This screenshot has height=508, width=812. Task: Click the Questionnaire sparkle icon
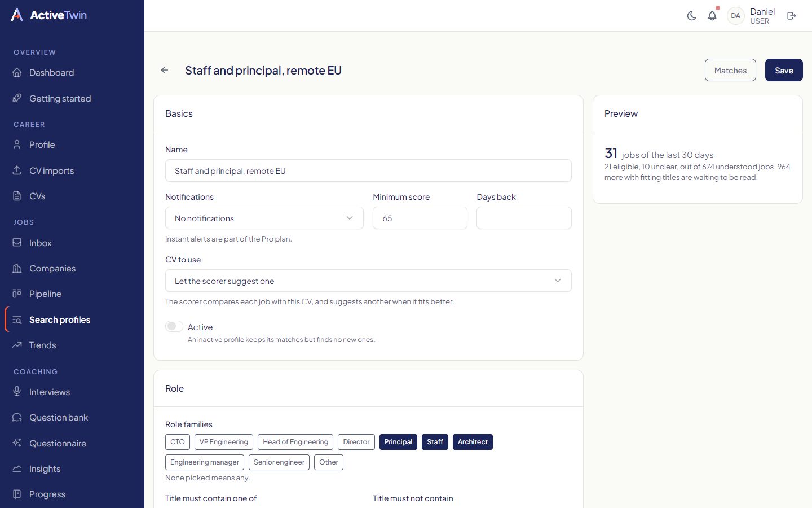(17, 443)
